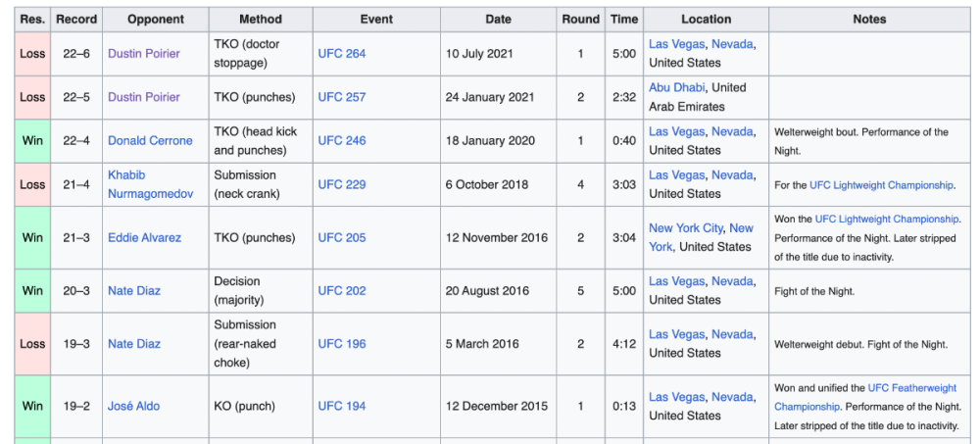Click the Loss result cell for UFC 229
980x444 pixels.
coord(32,184)
